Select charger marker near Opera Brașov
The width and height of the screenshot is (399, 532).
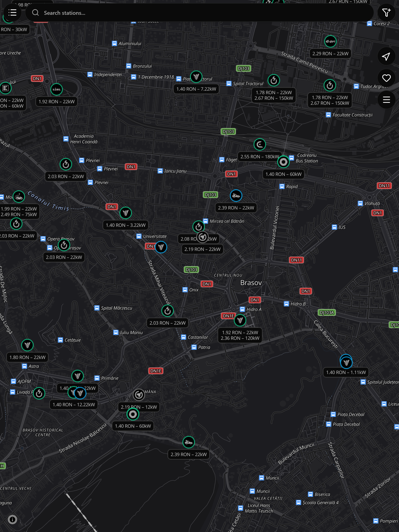coord(64,245)
